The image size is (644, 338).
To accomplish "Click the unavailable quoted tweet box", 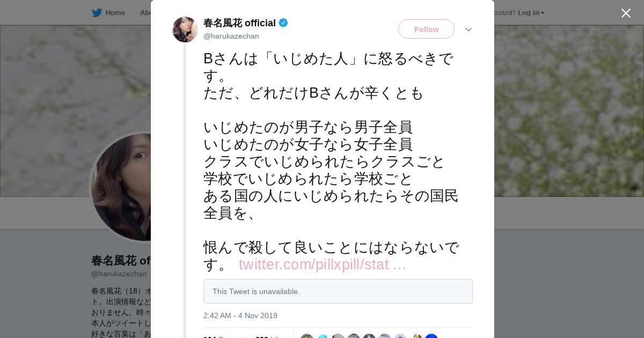I will (x=338, y=291).
